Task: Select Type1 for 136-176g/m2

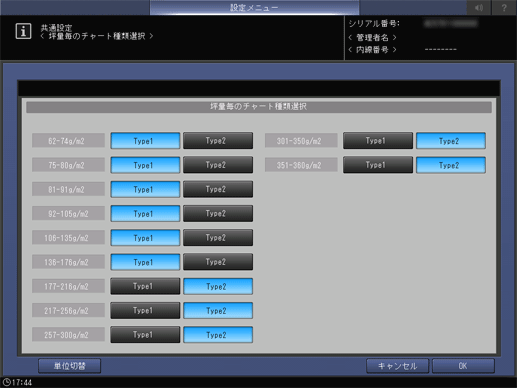Action: [145, 262]
